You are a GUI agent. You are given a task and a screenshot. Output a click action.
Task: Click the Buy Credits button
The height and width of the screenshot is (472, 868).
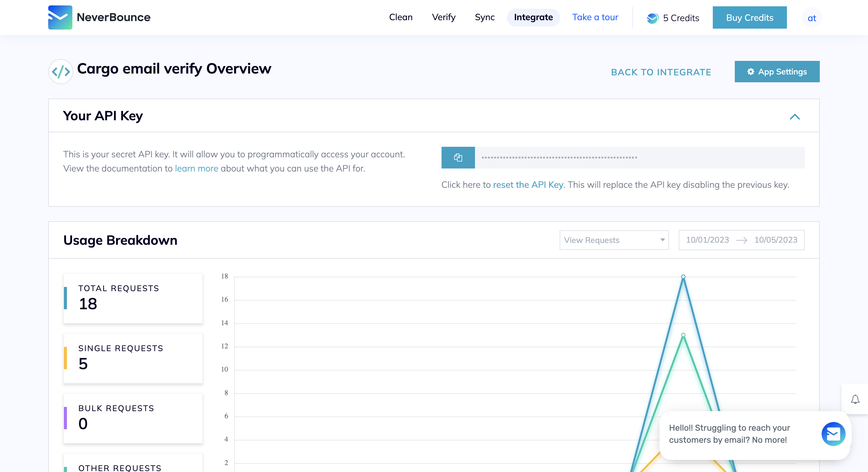pos(750,17)
